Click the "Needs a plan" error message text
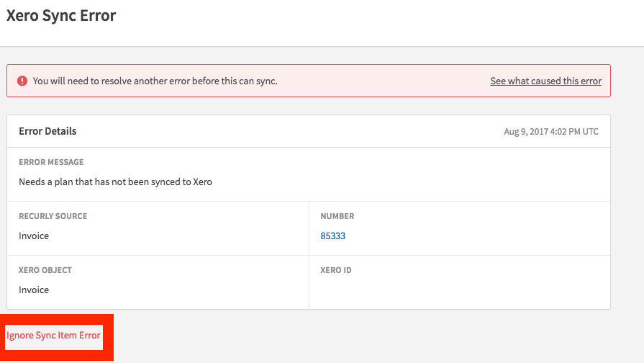The width and height of the screenshot is (644, 363). point(115,181)
